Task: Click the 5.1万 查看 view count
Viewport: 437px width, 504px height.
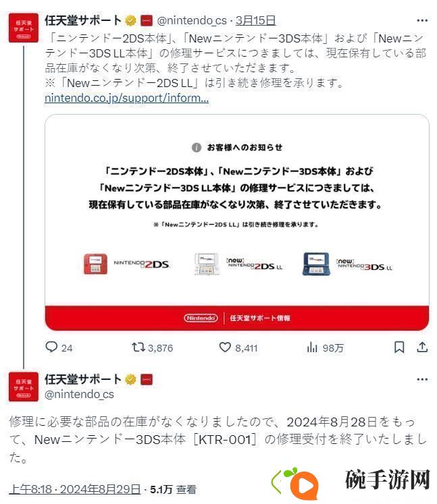Action: (x=173, y=490)
